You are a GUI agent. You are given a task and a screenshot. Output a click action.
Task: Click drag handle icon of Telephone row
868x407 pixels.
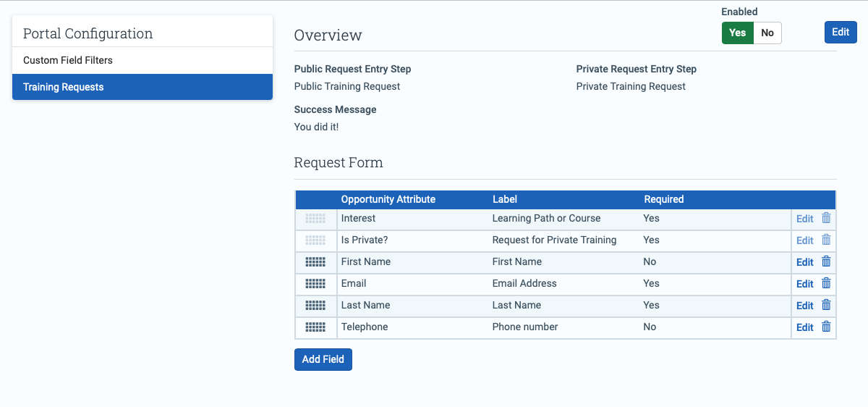[315, 327]
